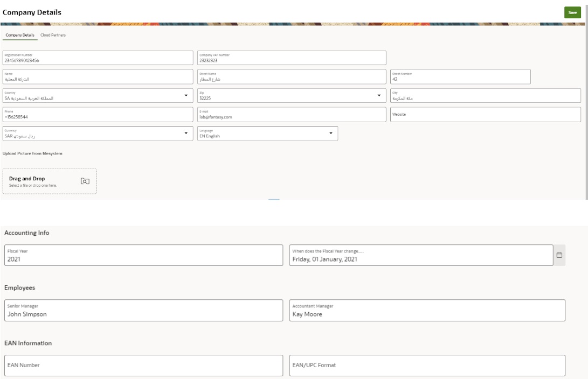Click the green Save button
588x379 pixels.
572,12
